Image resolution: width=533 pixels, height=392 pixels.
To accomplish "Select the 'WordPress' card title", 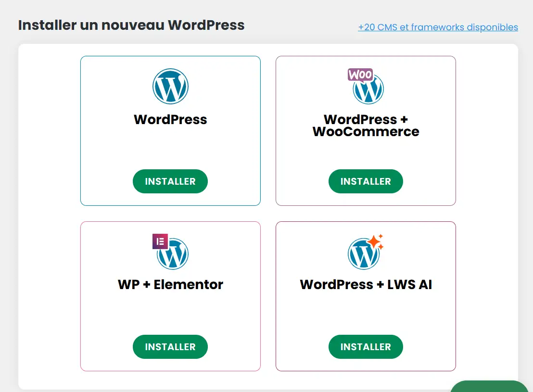I will 170,120.
